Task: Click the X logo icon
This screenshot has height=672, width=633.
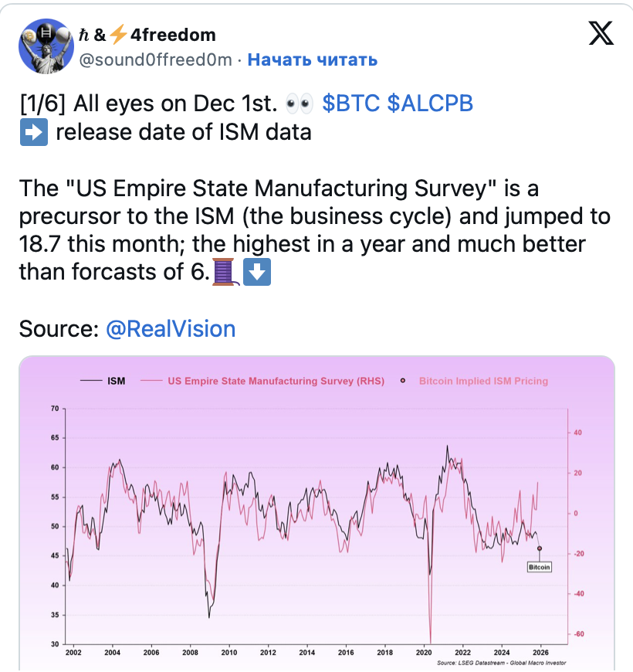Action: pyautogui.click(x=601, y=33)
